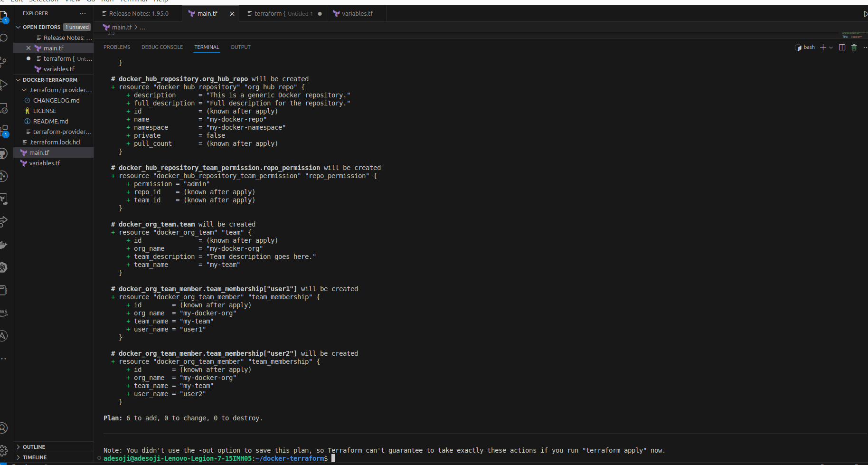Close main.tf in the Open Editors list
The image size is (868, 465).
coord(28,48)
